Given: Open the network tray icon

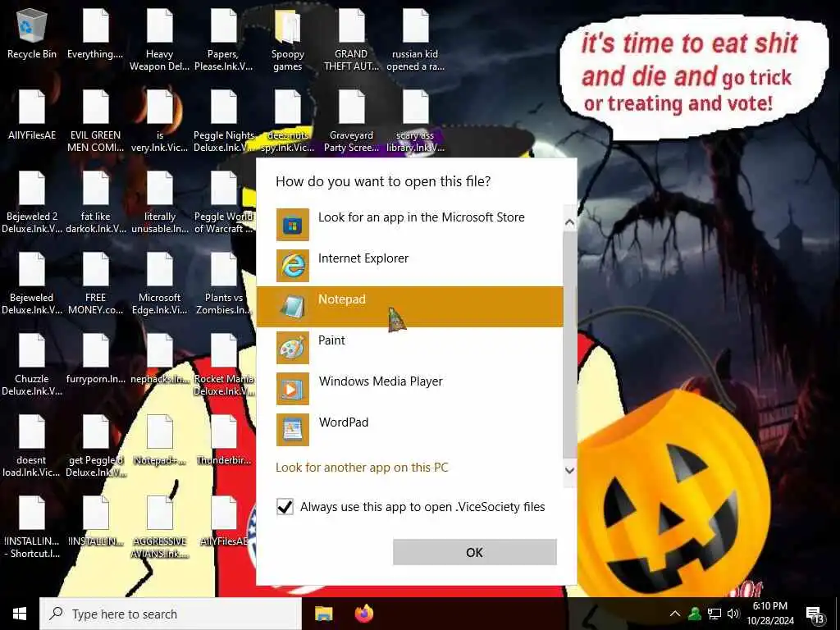Looking at the screenshot, I should click(714, 614).
